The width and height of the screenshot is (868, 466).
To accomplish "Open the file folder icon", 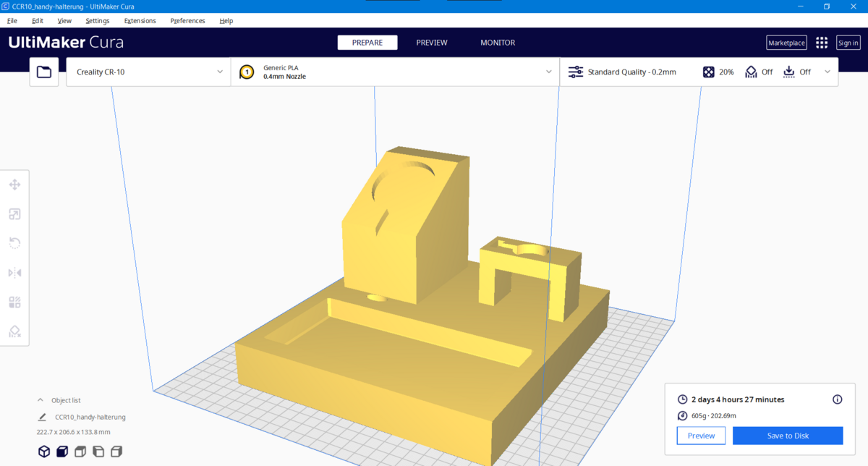I will click(x=44, y=72).
